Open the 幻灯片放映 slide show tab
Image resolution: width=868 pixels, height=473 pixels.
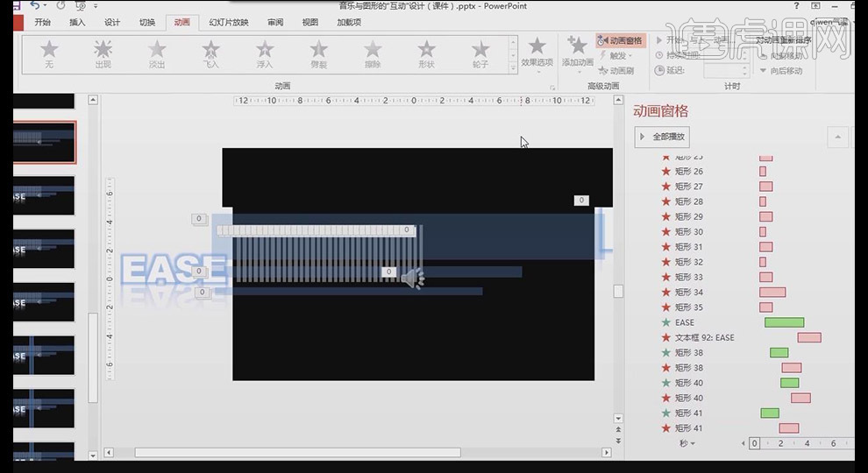coord(228,23)
